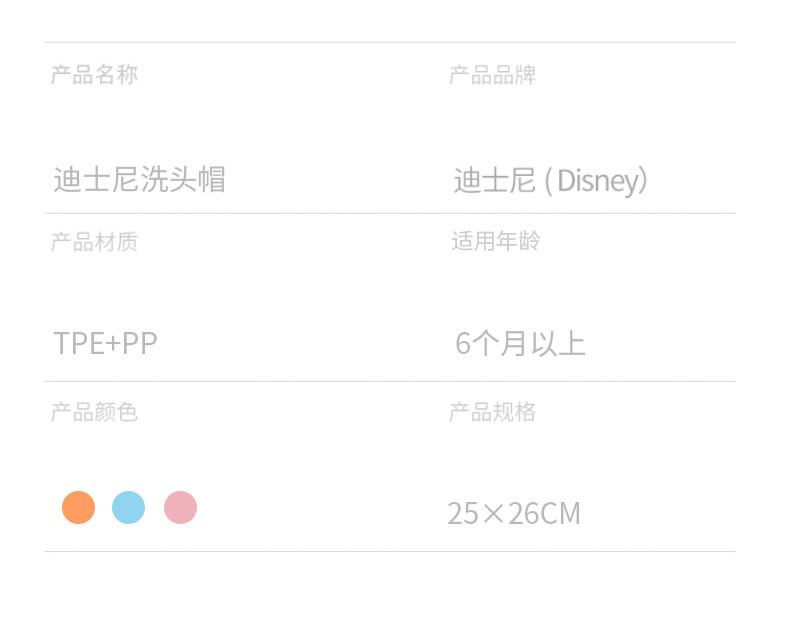790x630 pixels.
Task: Click TPE in the material value
Action: (x=78, y=344)
